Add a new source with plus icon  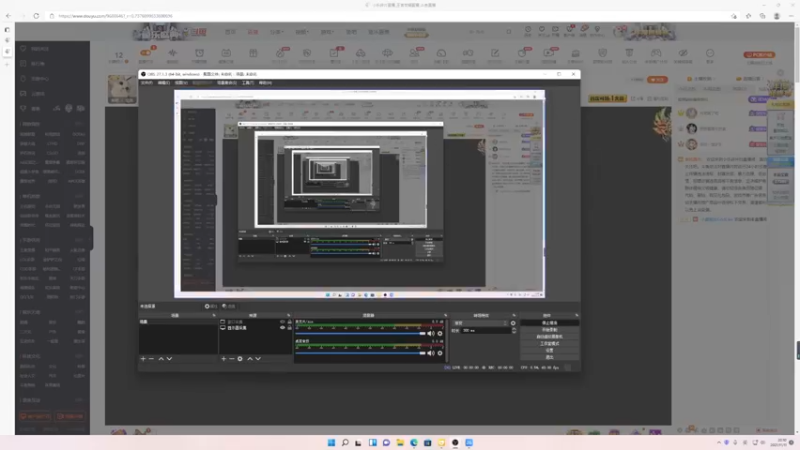point(223,359)
